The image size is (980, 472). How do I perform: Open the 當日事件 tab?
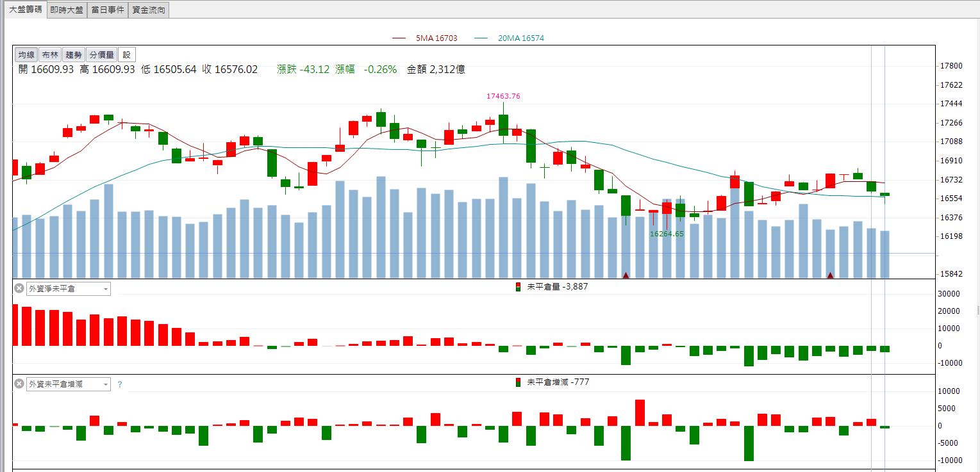point(108,10)
